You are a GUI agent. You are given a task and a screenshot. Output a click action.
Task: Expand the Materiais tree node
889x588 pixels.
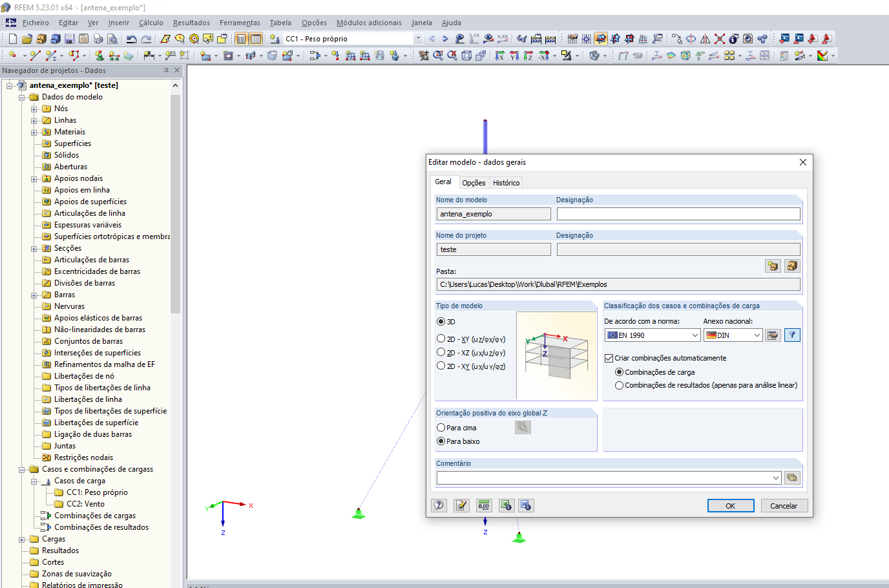[34, 132]
